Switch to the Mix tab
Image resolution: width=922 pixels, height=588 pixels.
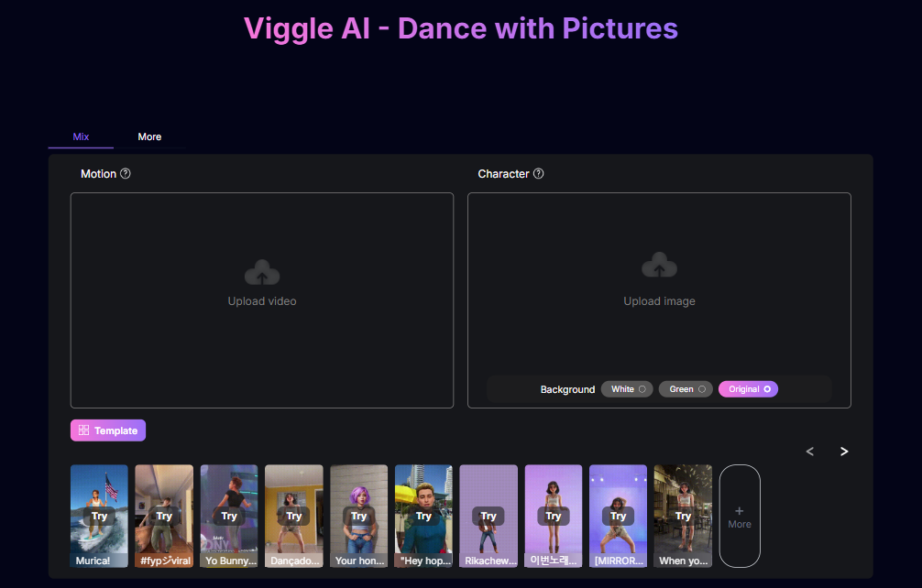pyautogui.click(x=81, y=136)
